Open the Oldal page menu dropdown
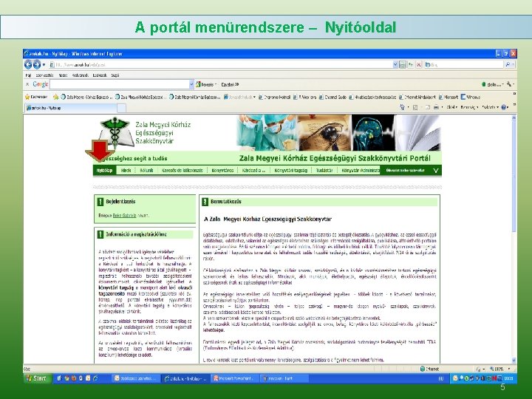Viewport: 532px width, 399px height. point(451,107)
